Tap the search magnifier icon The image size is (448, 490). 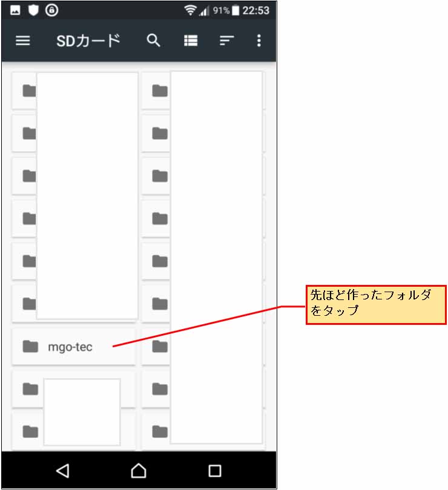pos(154,41)
